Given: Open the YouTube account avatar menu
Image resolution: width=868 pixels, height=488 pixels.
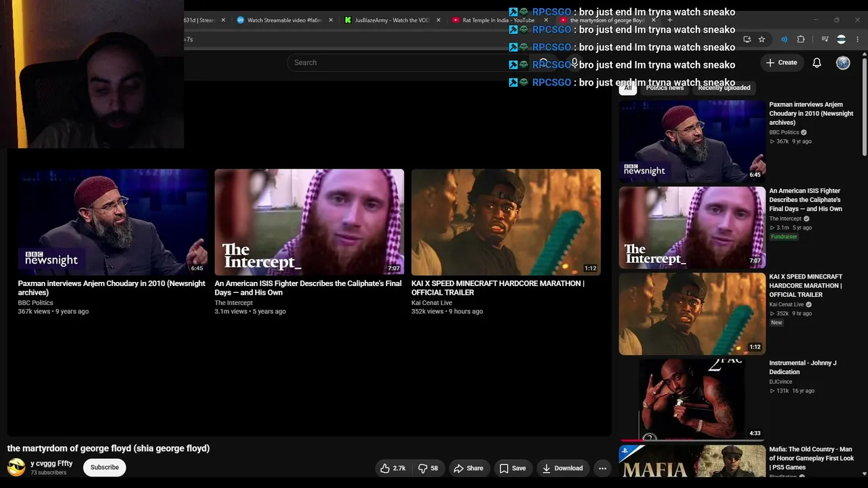Looking at the screenshot, I should pyautogui.click(x=843, y=62).
